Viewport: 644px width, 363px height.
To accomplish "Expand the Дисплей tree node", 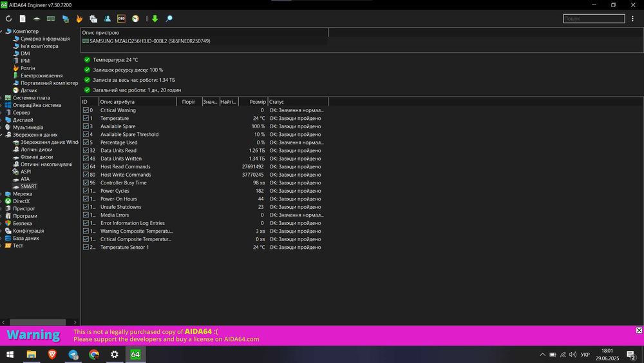I will [2, 120].
